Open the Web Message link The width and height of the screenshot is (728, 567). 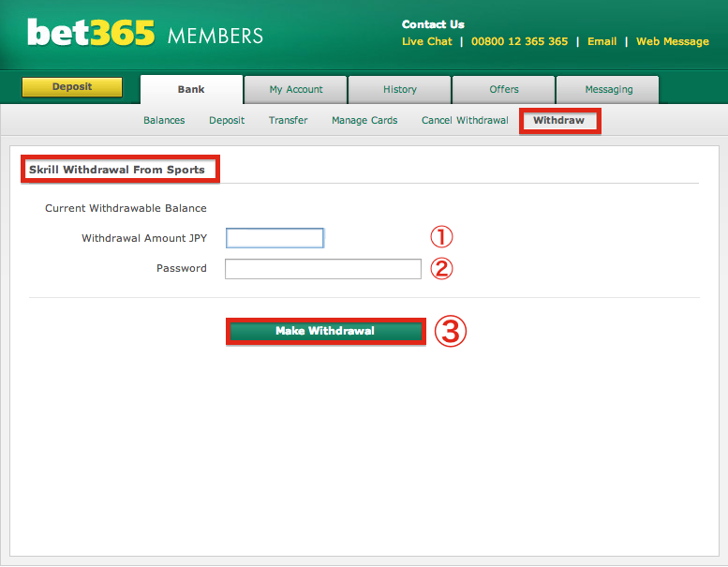(x=672, y=42)
